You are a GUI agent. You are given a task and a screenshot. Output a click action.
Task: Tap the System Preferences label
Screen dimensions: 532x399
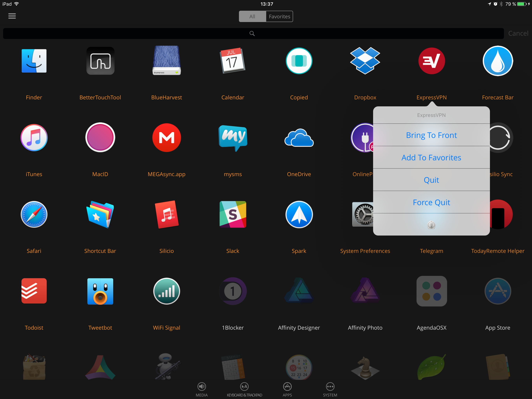[x=365, y=251]
